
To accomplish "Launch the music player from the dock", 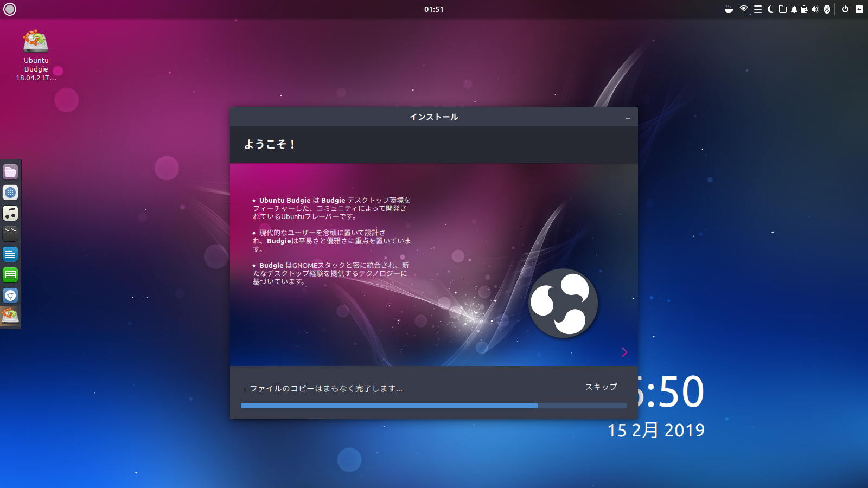I will (x=10, y=213).
